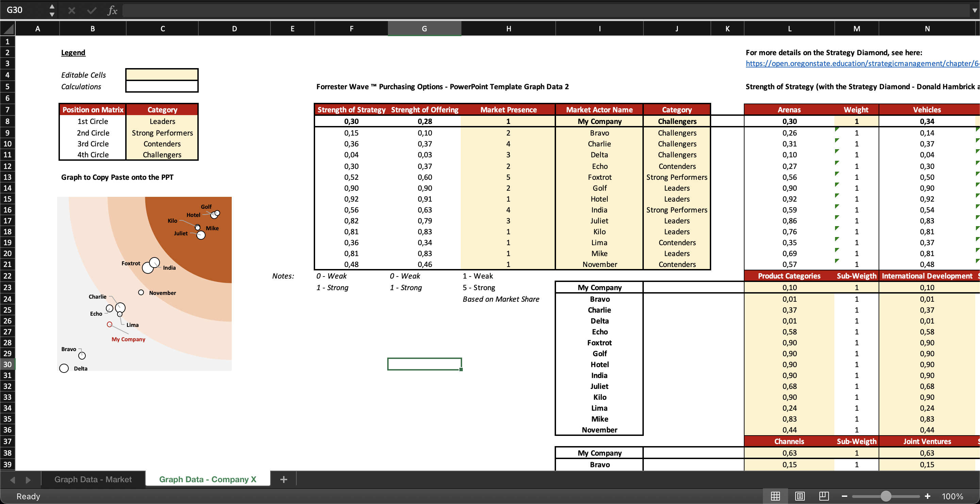
Task: Click Hotel strategy value 0,92
Action: [352, 199]
